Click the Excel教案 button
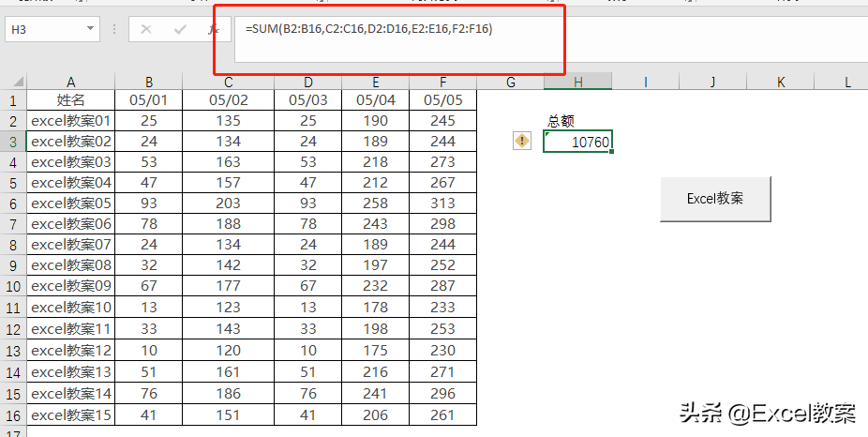This screenshot has width=868, height=437. click(715, 199)
